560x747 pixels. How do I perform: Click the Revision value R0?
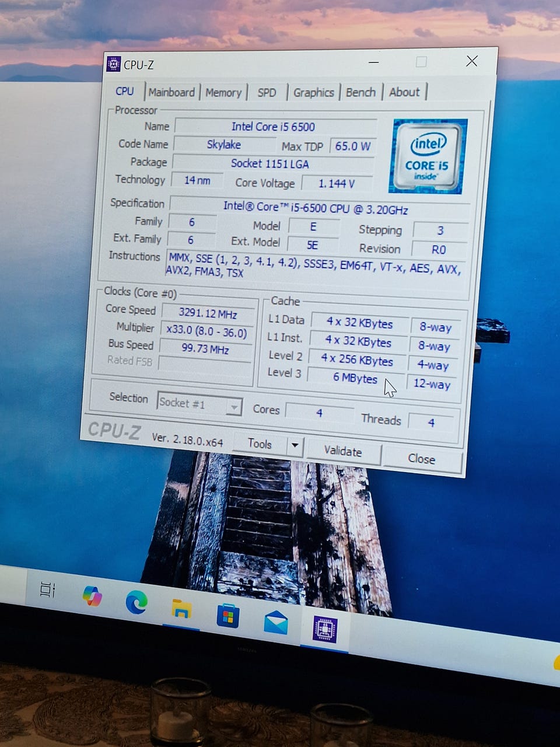[x=439, y=249]
